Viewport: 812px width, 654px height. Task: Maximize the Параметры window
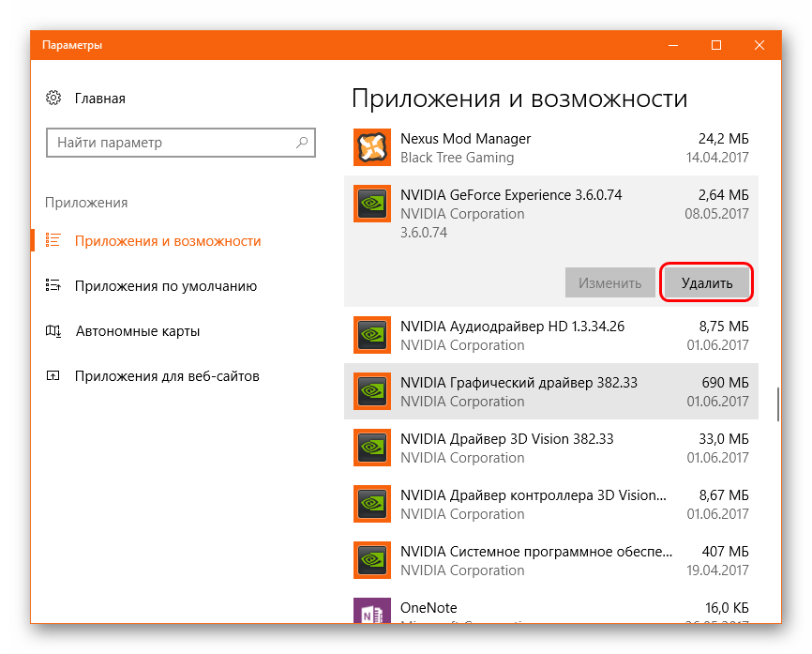716,45
